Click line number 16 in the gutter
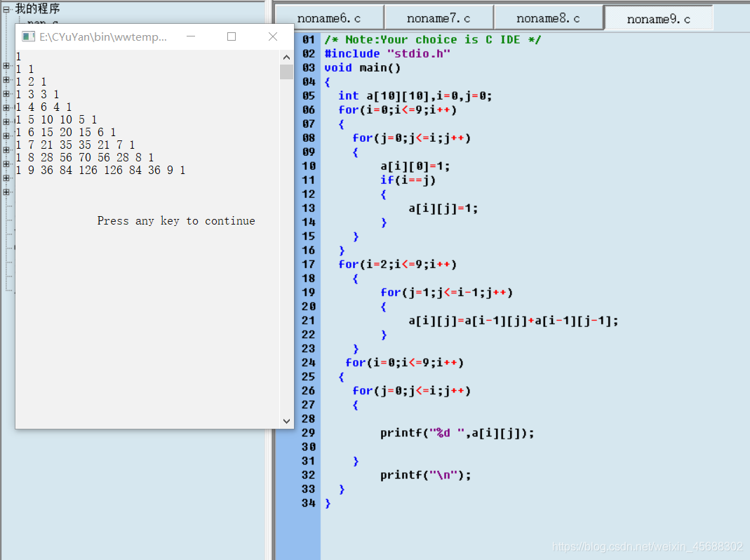 point(309,251)
